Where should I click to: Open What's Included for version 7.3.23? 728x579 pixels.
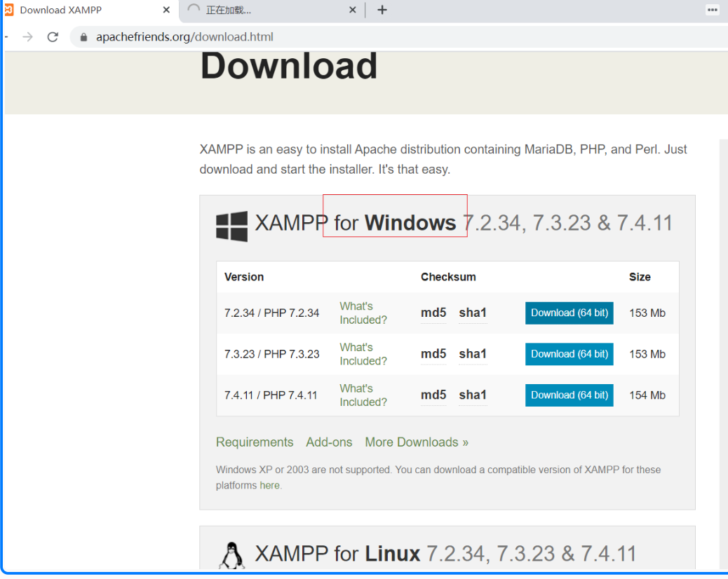363,354
